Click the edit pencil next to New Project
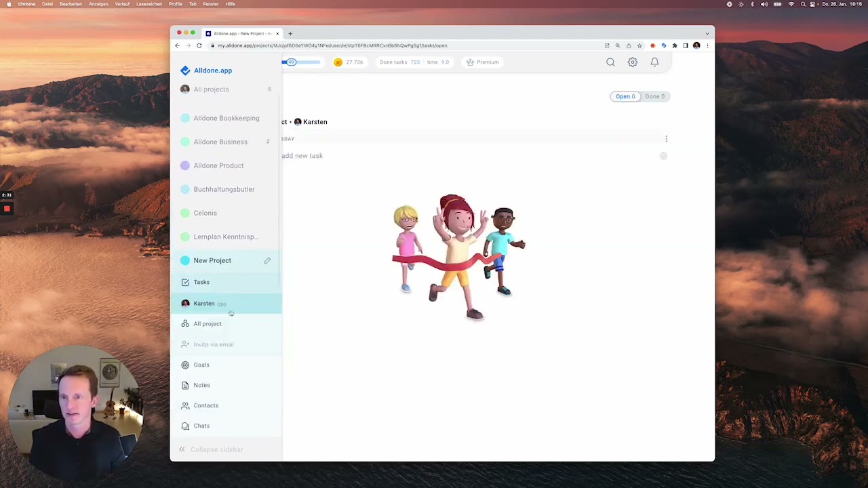This screenshot has width=868, height=488. (267, 260)
